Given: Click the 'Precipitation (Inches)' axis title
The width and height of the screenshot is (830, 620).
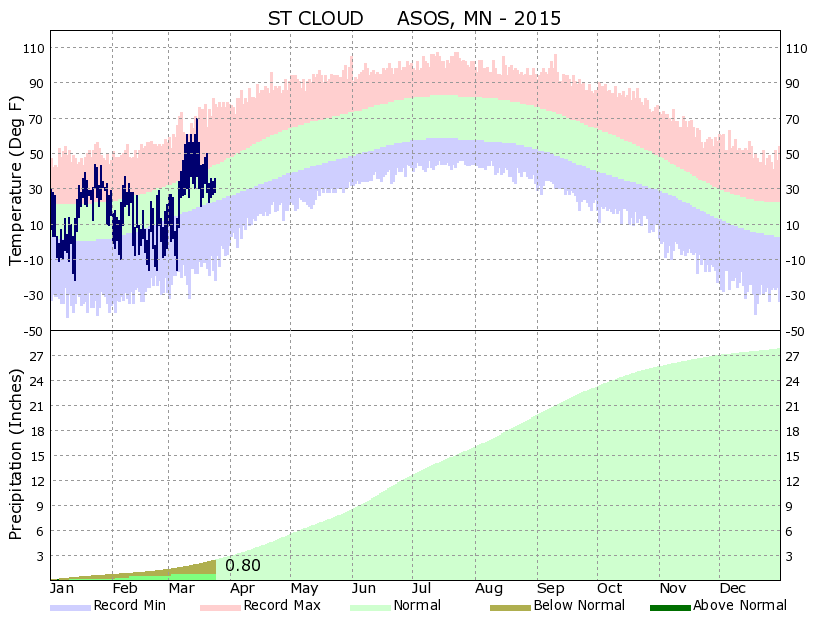Looking at the screenshot, I should point(16,454).
